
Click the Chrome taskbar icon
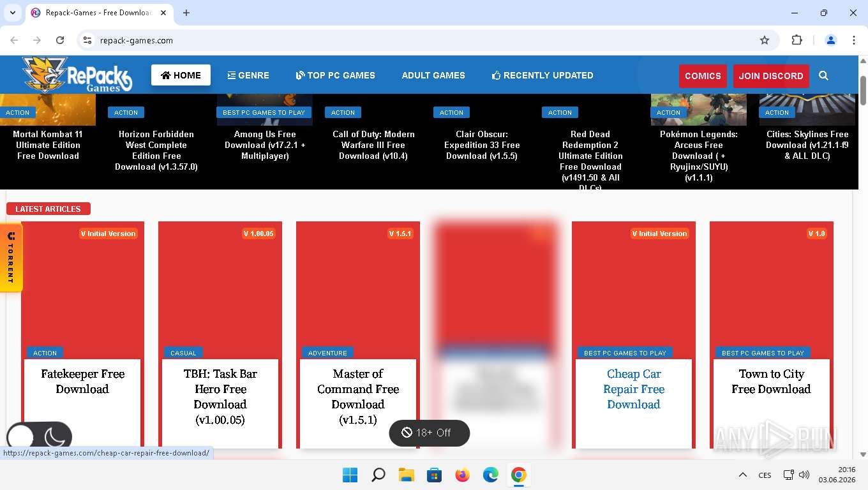tap(519, 475)
